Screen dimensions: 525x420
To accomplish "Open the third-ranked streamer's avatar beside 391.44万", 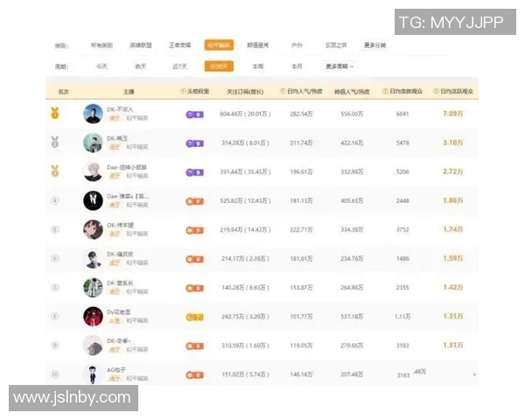I will point(93,171).
